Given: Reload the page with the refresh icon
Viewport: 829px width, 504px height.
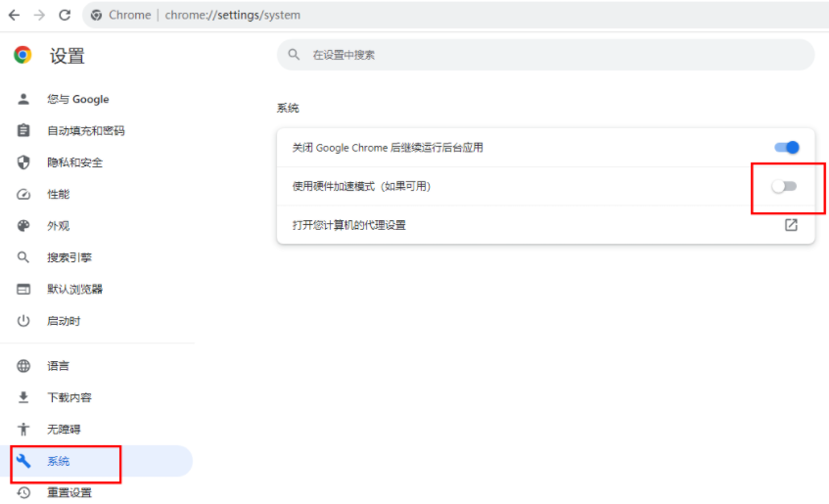Looking at the screenshot, I should click(65, 15).
